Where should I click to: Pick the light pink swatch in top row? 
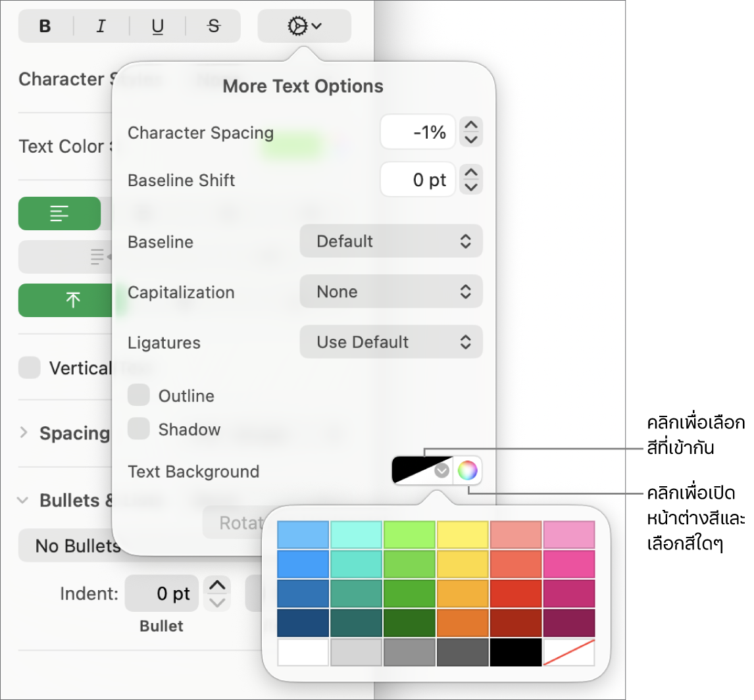[x=569, y=535]
